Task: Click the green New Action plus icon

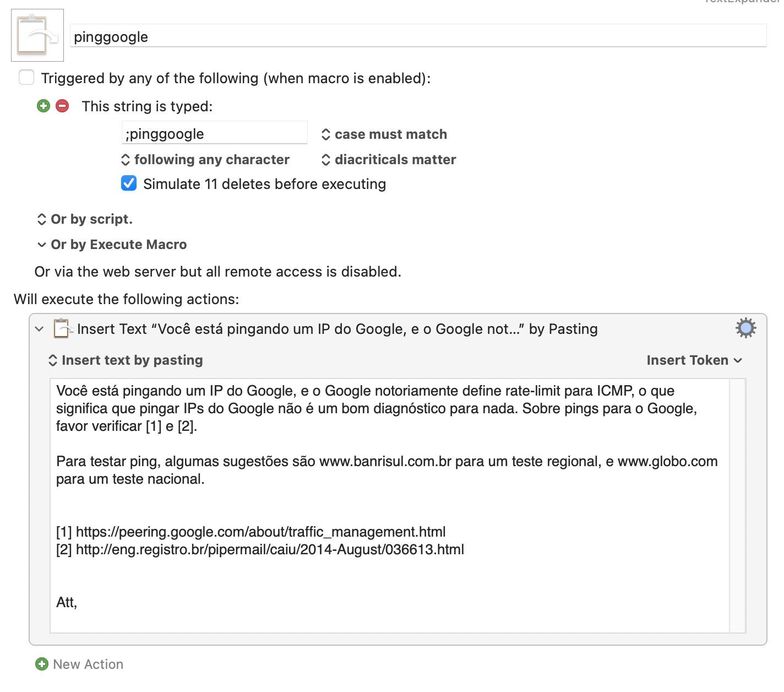Action: pos(41,664)
